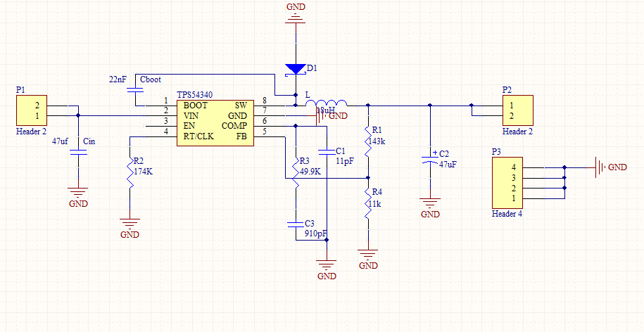Viewport: 644px width, 332px height.
Task: Click pin number 4 of the TPS54340
Action: [x=166, y=132]
